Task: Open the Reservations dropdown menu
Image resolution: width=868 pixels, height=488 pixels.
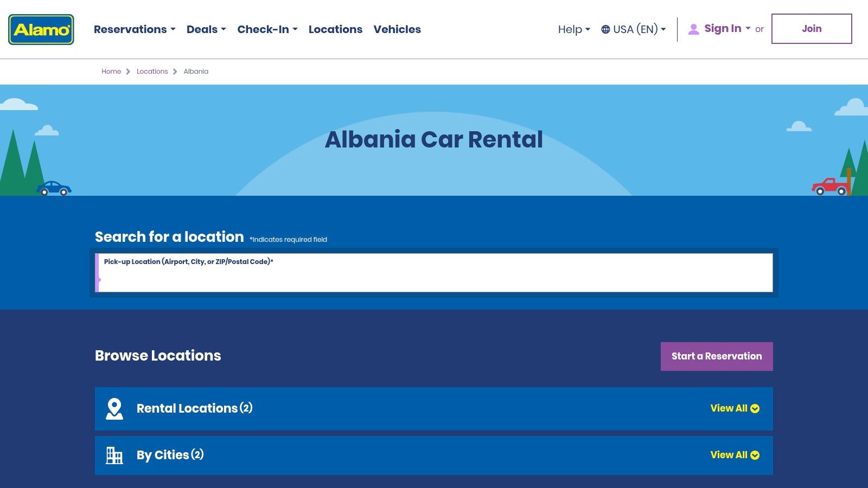Action: [135, 29]
